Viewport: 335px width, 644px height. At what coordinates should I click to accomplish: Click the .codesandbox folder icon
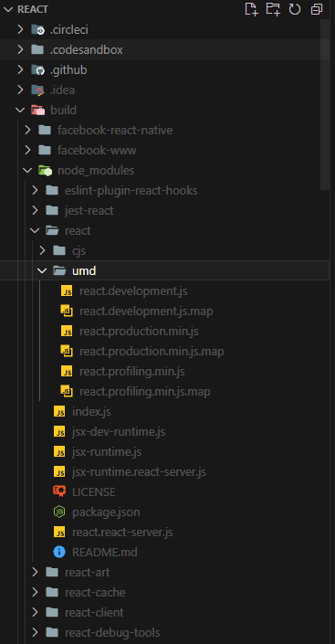pos(37,49)
